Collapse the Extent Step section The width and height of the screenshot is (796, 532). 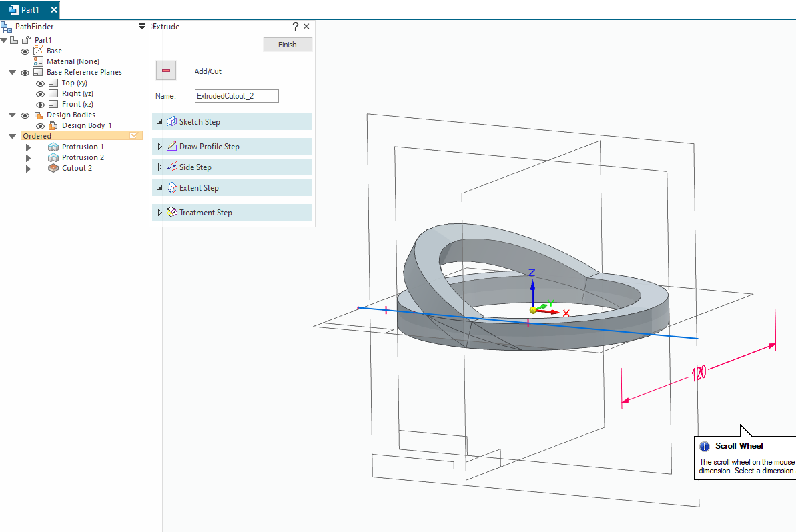pos(160,187)
